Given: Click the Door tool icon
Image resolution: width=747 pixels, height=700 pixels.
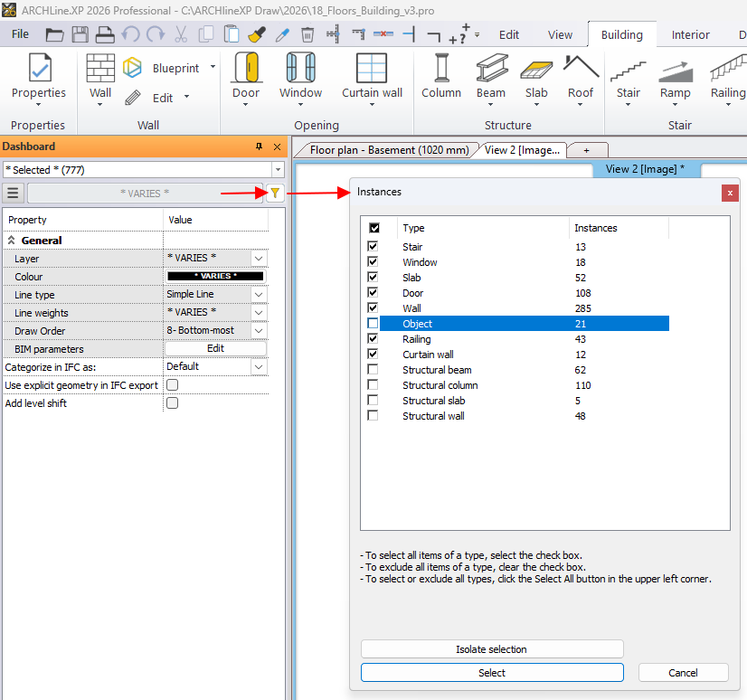Looking at the screenshot, I should coord(245,70).
